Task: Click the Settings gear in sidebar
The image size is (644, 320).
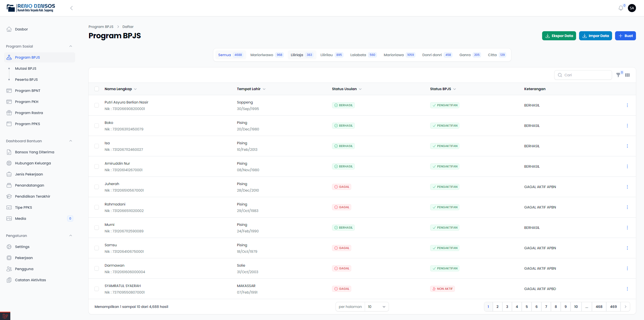Action: 9,247
